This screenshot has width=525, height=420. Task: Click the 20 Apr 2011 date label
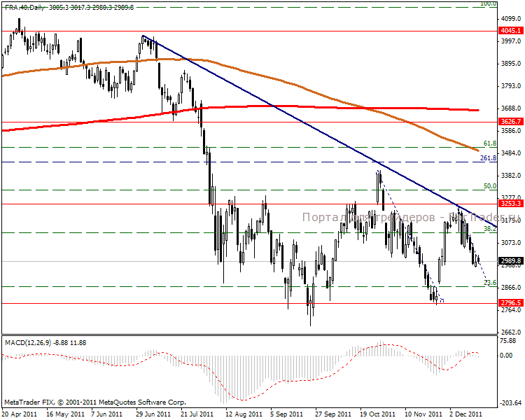pyautogui.click(x=19, y=414)
